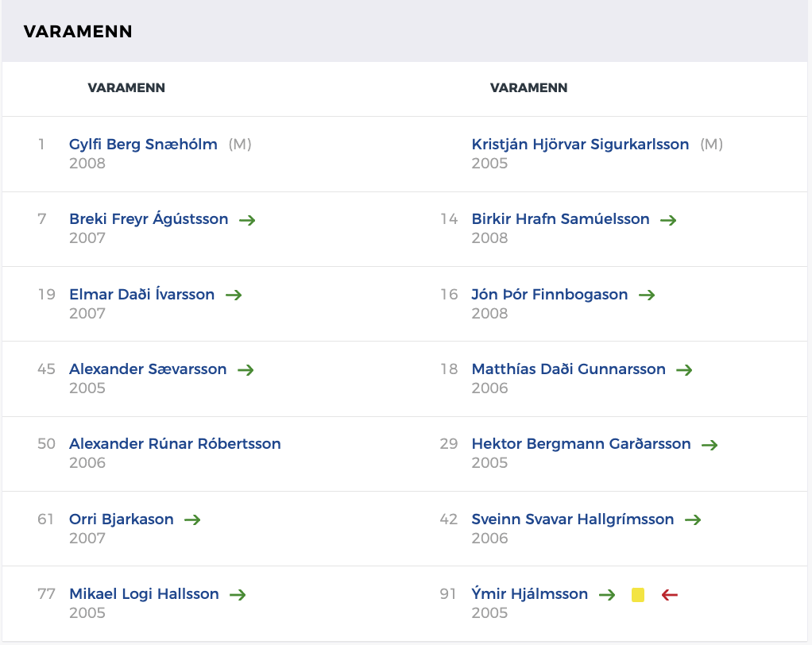Click green arrow beside Matthías Daði Gunnarsson
The width and height of the screenshot is (812, 645).
[684, 370]
